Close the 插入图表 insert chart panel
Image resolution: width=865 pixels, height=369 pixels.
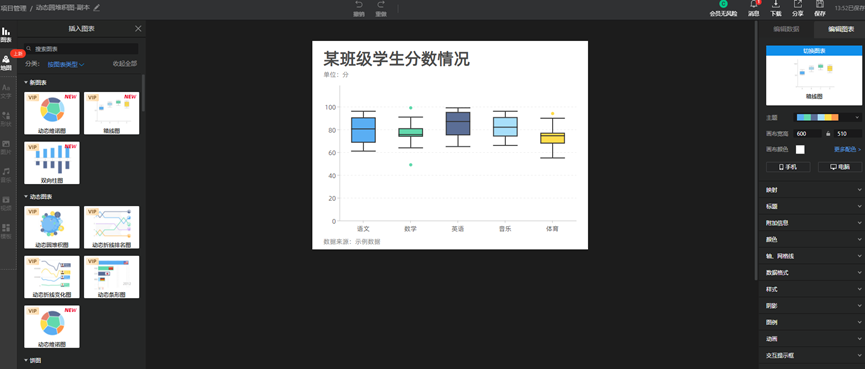(138, 29)
